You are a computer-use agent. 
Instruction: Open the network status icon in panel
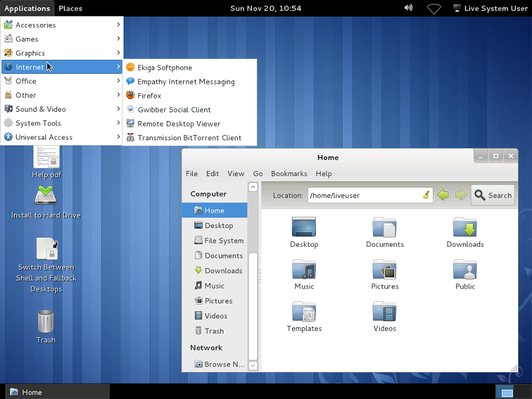(434, 9)
